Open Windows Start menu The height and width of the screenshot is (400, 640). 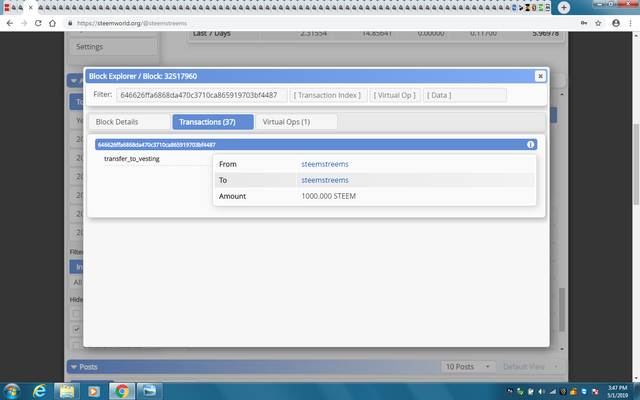[x=11, y=392]
